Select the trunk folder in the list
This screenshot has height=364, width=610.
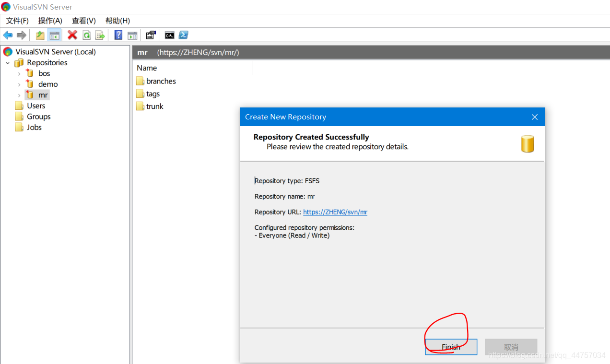[154, 106]
